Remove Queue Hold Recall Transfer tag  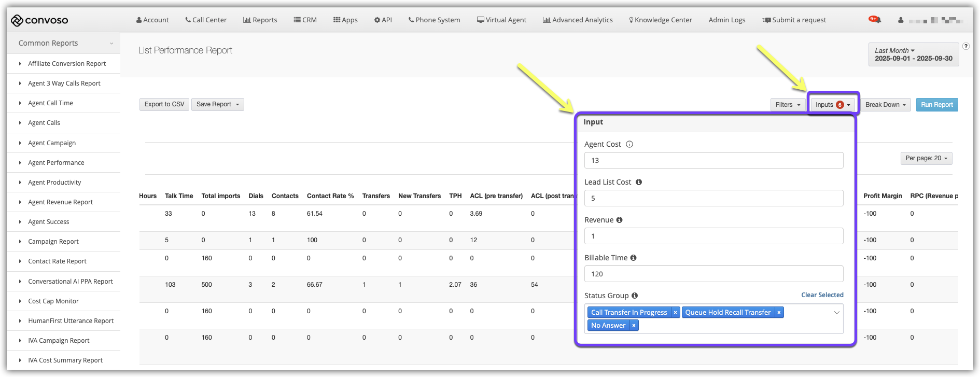click(x=779, y=313)
